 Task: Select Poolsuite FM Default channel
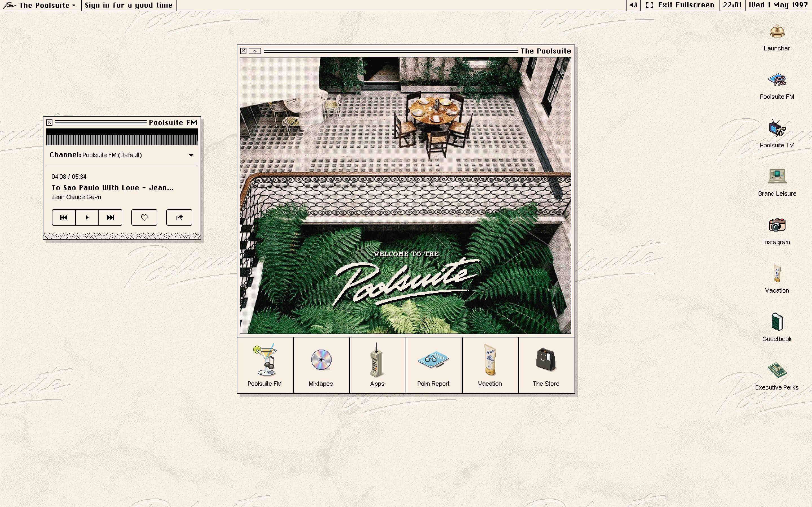[x=122, y=155]
